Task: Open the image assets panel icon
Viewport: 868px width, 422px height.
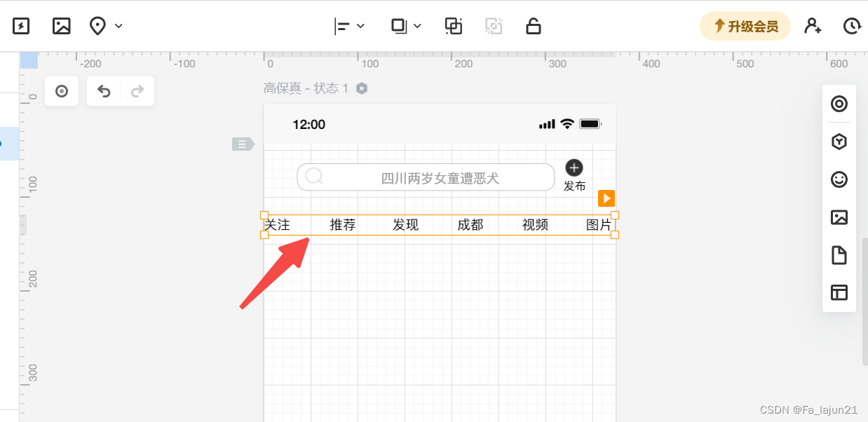Action: click(839, 217)
